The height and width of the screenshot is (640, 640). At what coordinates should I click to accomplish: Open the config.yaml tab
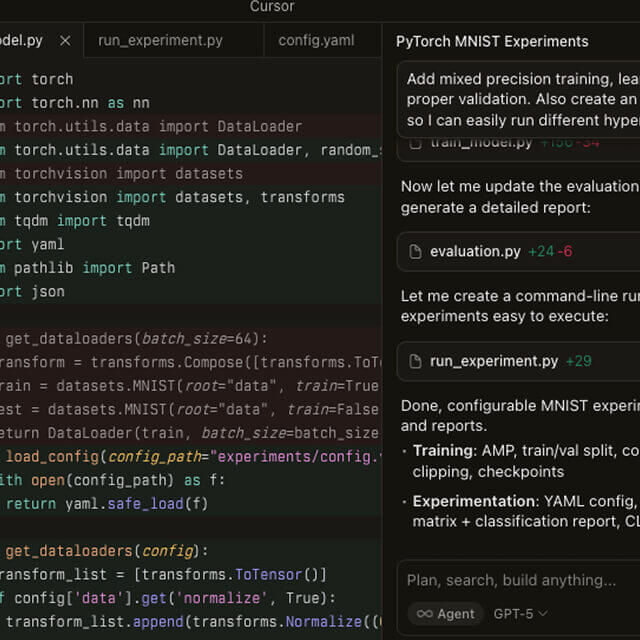[316, 41]
